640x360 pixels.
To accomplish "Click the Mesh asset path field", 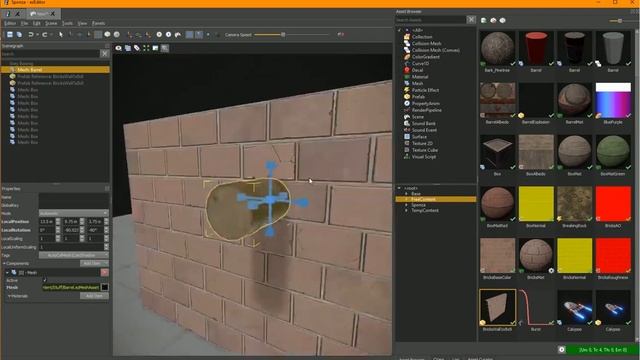I will pos(71,287).
